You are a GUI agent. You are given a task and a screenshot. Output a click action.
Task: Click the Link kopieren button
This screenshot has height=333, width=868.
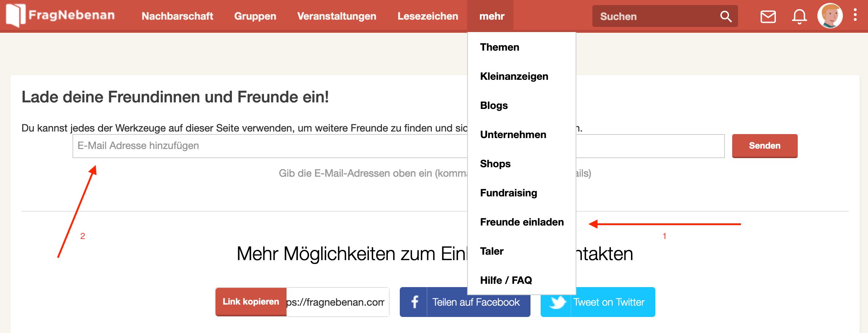point(251,302)
